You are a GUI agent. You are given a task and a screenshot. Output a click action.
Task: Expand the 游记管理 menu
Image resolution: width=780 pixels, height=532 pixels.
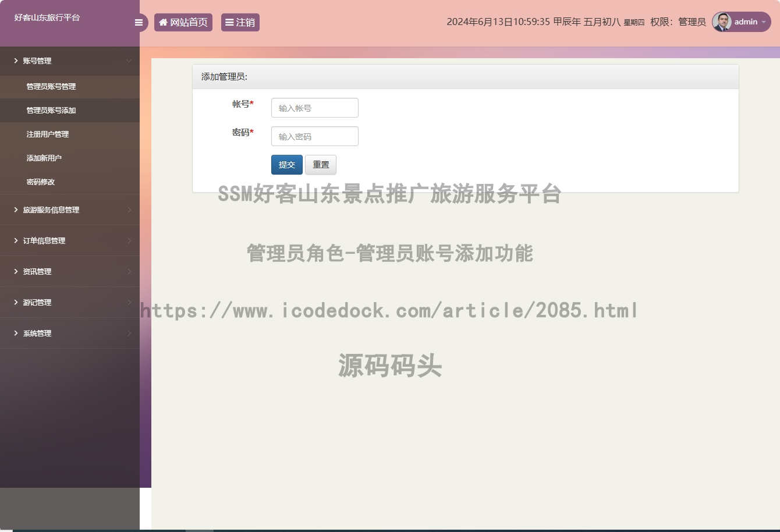click(x=70, y=302)
